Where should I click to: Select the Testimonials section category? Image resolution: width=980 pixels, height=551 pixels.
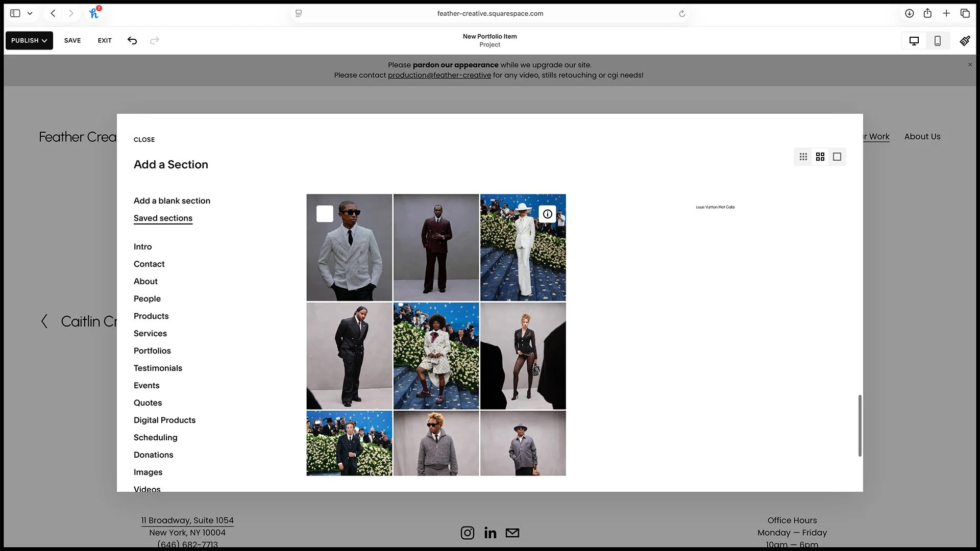click(158, 368)
